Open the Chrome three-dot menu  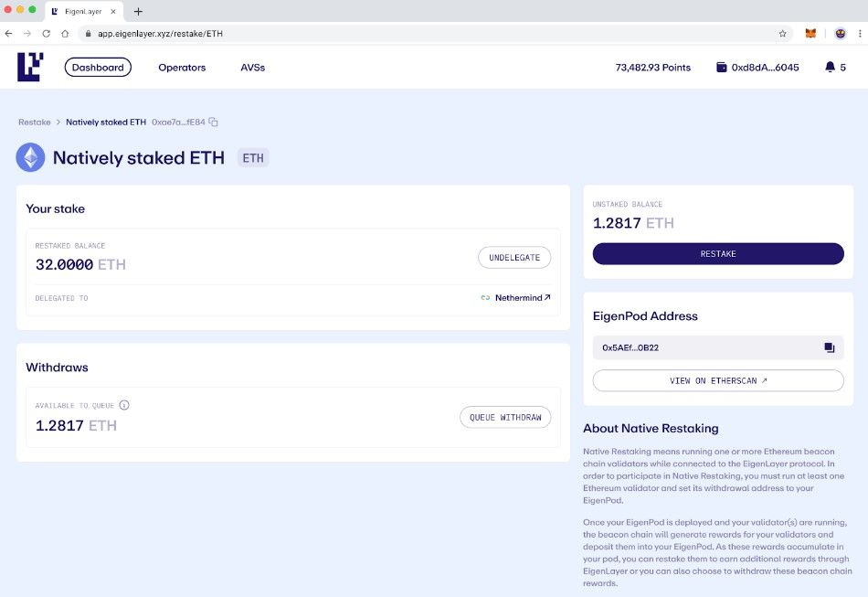[860, 33]
